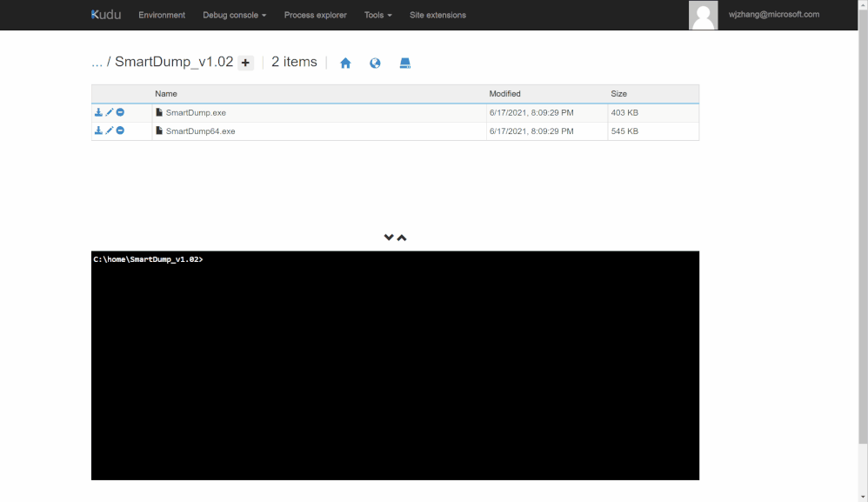Expand the Tools dropdown menu
This screenshot has width=868, height=502.
tap(377, 15)
